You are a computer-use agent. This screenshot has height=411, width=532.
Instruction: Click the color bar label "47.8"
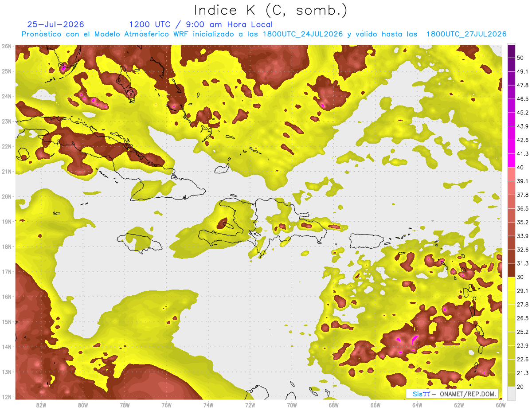(523, 85)
